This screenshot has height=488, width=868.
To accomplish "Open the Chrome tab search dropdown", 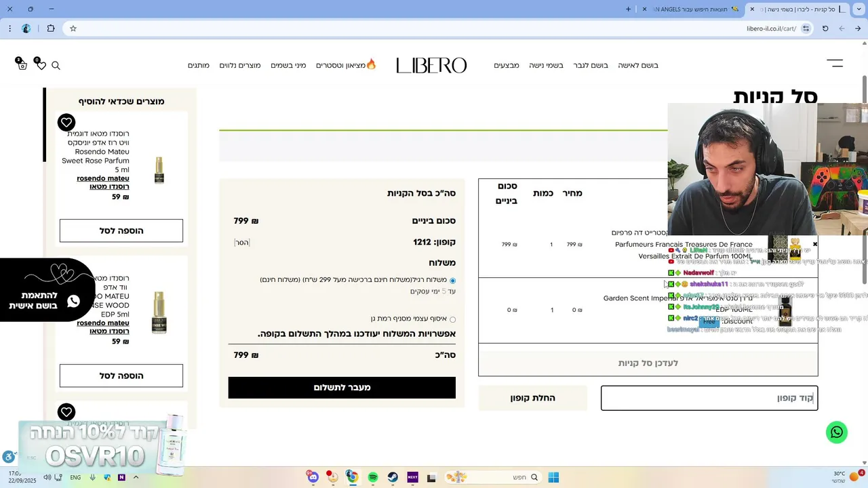I will [859, 9].
